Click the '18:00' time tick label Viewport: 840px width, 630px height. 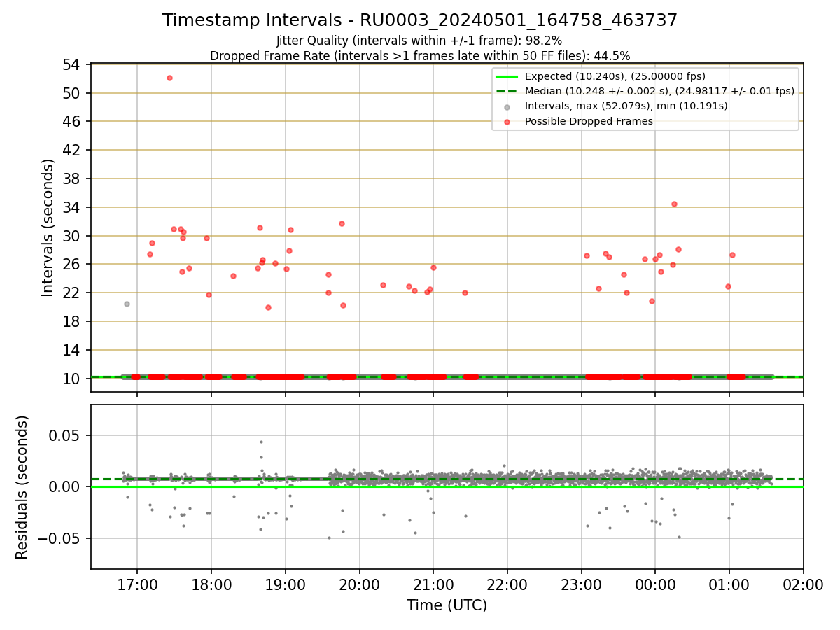tap(211, 584)
